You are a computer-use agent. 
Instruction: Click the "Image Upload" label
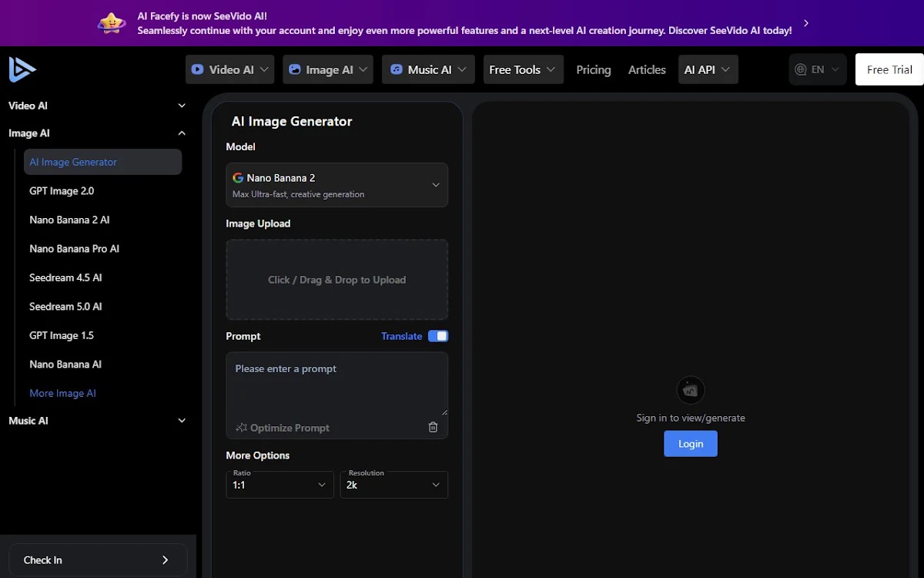258,223
